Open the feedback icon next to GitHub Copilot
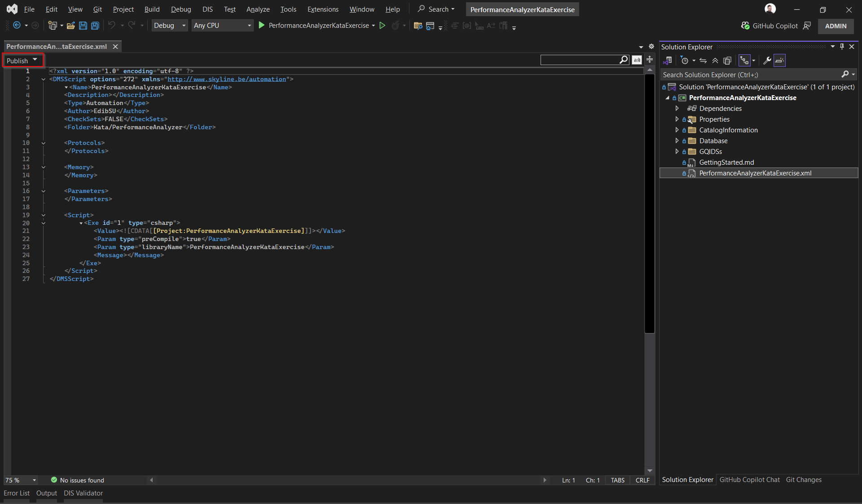 coord(807,26)
